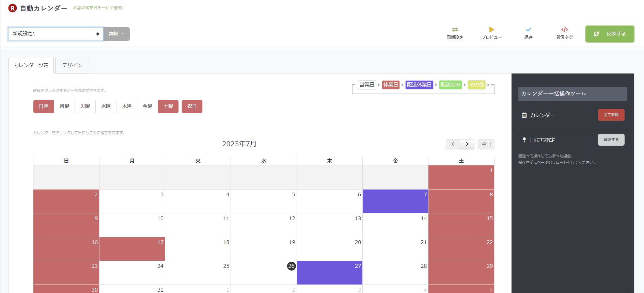Viewport: 644px width, 293px height.
Task: Click the green 配送のみ legend label
Action: pyautogui.click(x=450, y=85)
